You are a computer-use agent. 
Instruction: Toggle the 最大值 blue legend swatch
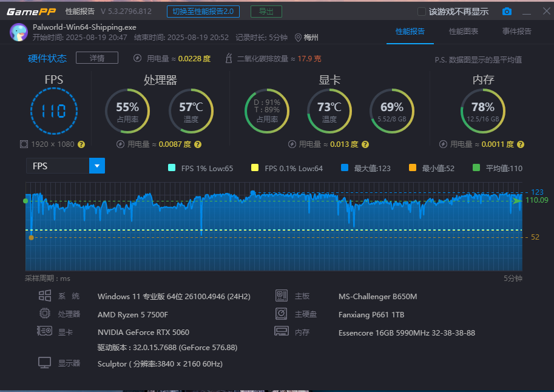(345, 168)
